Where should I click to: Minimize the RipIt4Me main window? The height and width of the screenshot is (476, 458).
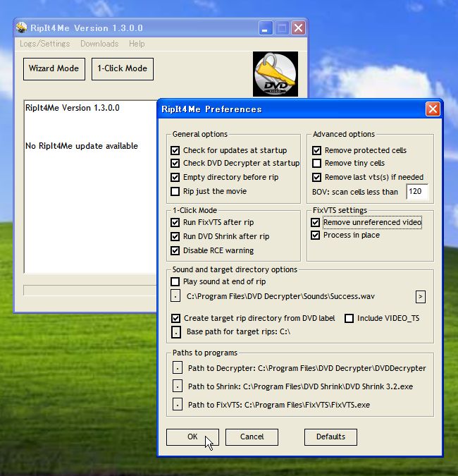click(x=266, y=28)
